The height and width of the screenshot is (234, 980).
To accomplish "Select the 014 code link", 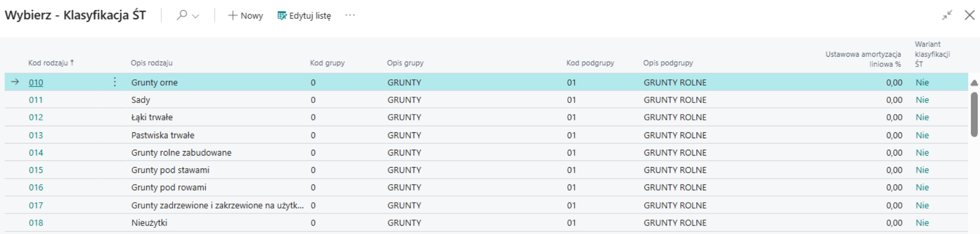I will (x=36, y=152).
